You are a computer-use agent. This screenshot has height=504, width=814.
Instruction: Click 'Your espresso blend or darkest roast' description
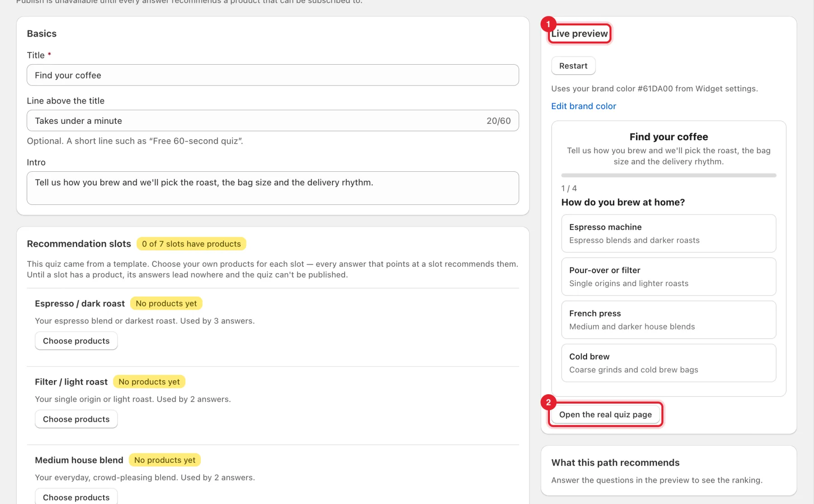[145, 321]
